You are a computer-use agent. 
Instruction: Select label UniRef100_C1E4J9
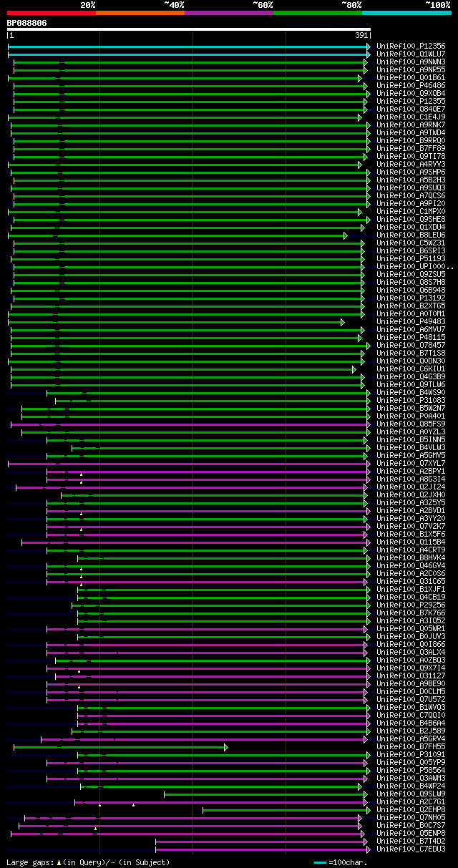[x=411, y=117]
